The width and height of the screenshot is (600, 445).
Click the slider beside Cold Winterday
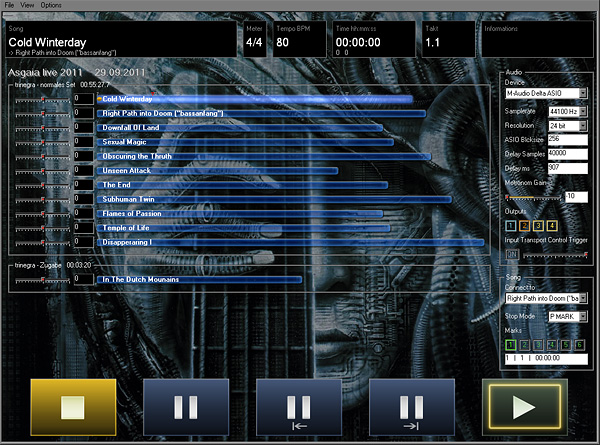pyautogui.click(x=42, y=100)
